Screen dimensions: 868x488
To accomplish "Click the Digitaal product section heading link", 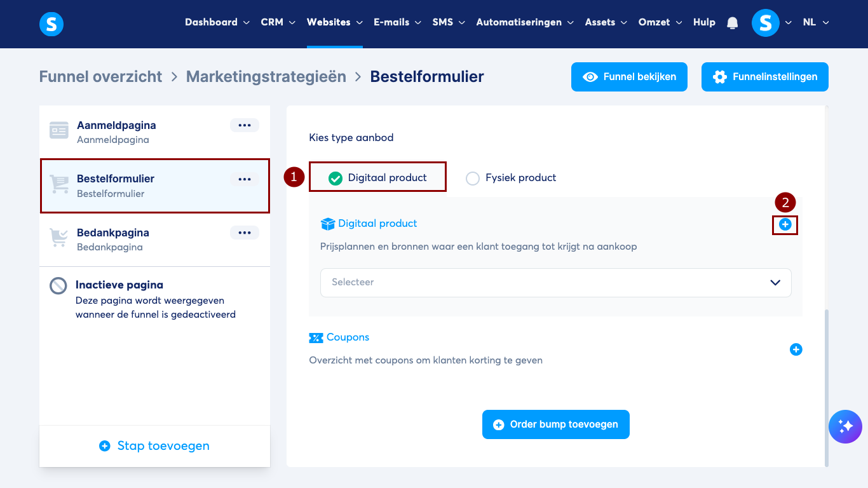I will point(377,224).
